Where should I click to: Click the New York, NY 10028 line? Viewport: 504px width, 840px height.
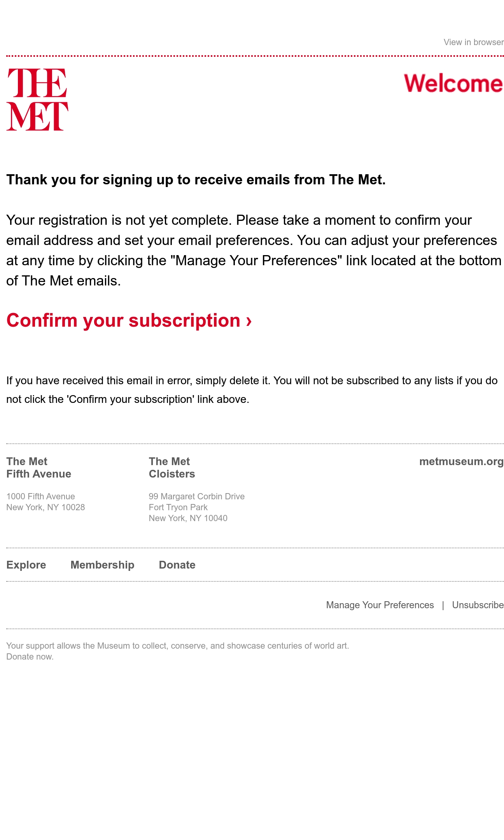pos(45,507)
